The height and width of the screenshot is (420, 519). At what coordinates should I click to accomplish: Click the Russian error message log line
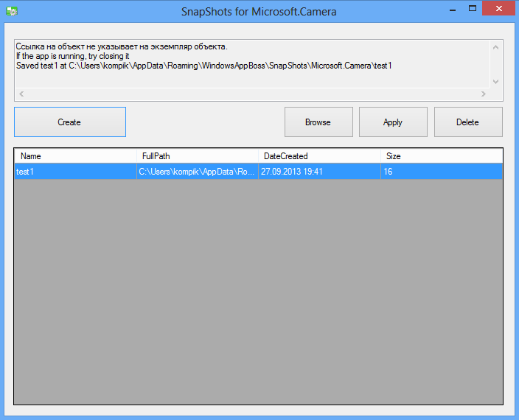(122, 46)
